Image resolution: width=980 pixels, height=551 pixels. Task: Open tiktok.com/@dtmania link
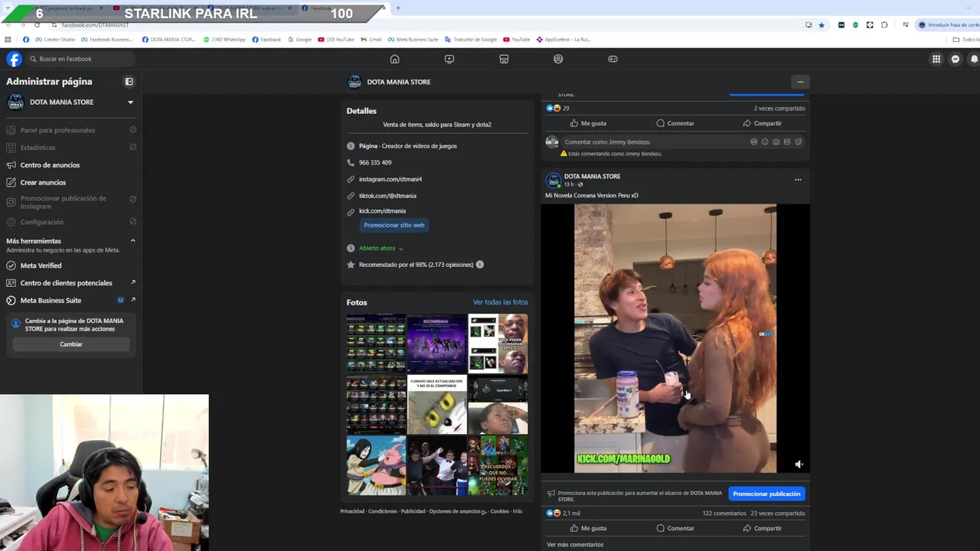[387, 196]
